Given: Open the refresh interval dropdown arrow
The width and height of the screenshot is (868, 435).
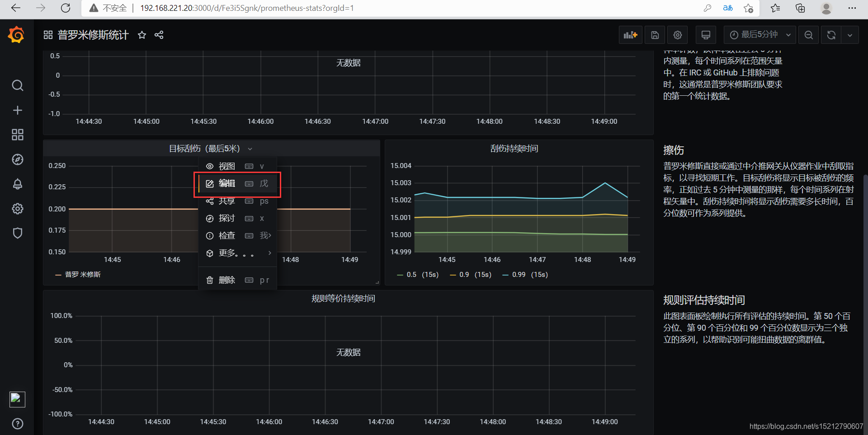Looking at the screenshot, I should [x=850, y=35].
